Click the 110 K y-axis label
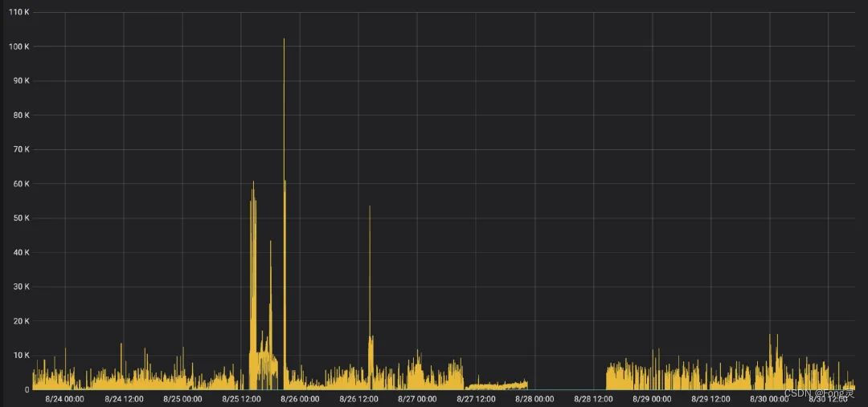The width and height of the screenshot is (868, 407). click(x=19, y=12)
